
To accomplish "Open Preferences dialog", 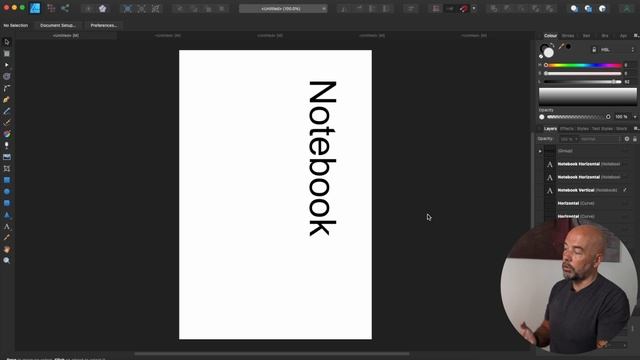I will [104, 25].
